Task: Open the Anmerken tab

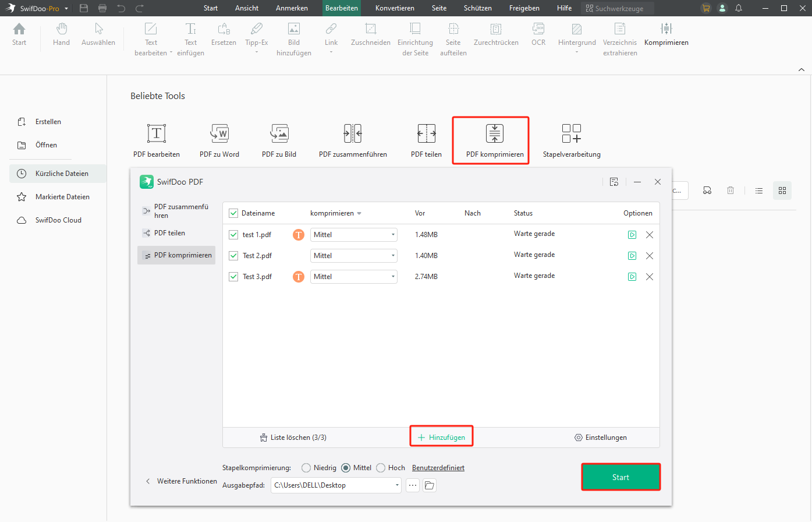Action: [x=292, y=8]
